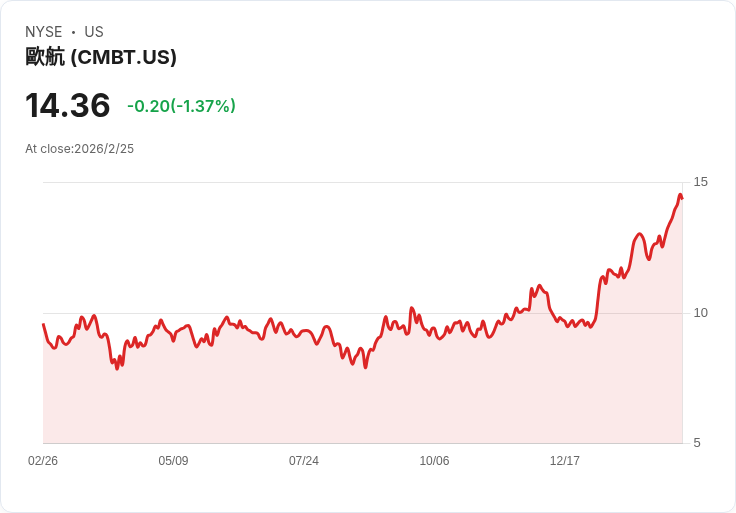Click the 歐航 (CMBT.US) stock title
This screenshot has width=736, height=513.
coord(101,57)
